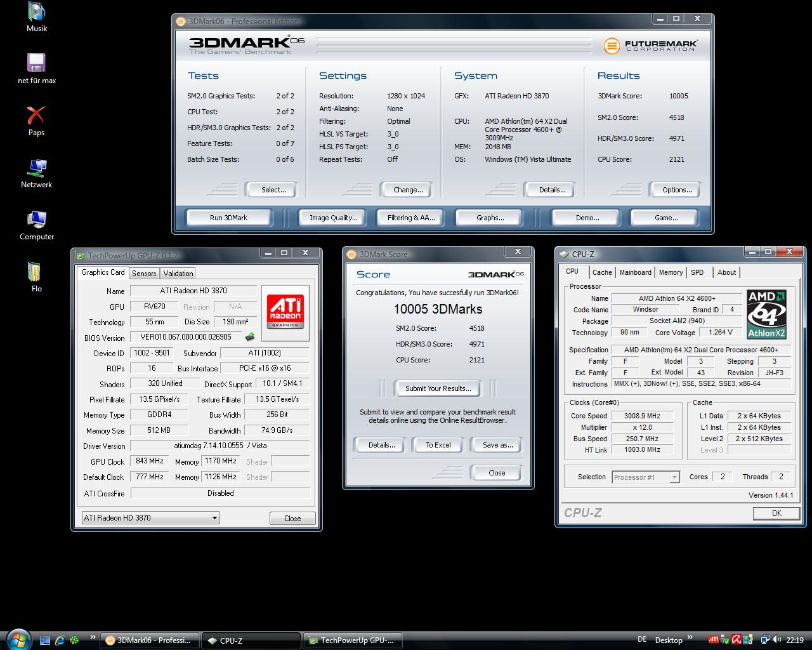
Task: Click To Excel button
Action: [x=438, y=445]
